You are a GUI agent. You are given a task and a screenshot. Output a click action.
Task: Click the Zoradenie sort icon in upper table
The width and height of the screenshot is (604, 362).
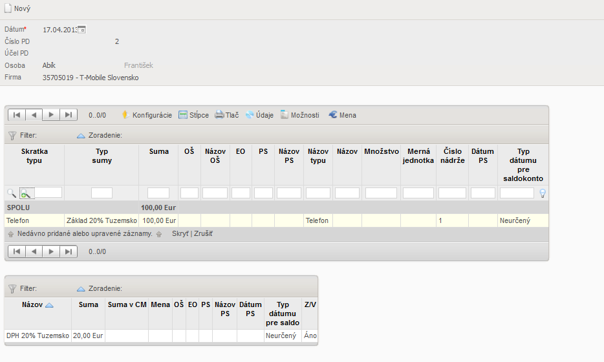pyautogui.click(x=81, y=136)
